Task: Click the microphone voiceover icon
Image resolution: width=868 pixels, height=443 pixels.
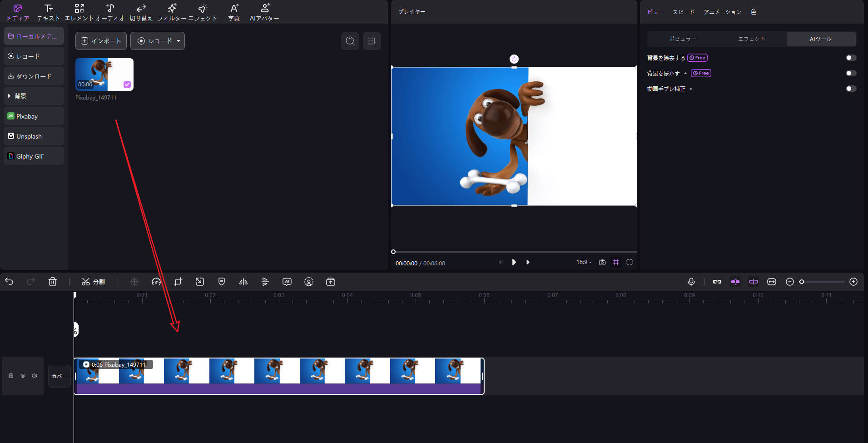Action: tap(691, 282)
